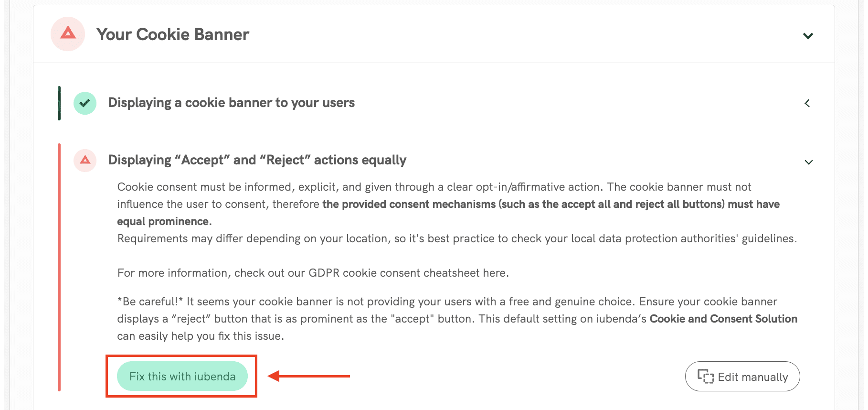Screen dimensions: 868x410
Task: Click the selection icon inside Edit manually
Action: click(x=705, y=377)
